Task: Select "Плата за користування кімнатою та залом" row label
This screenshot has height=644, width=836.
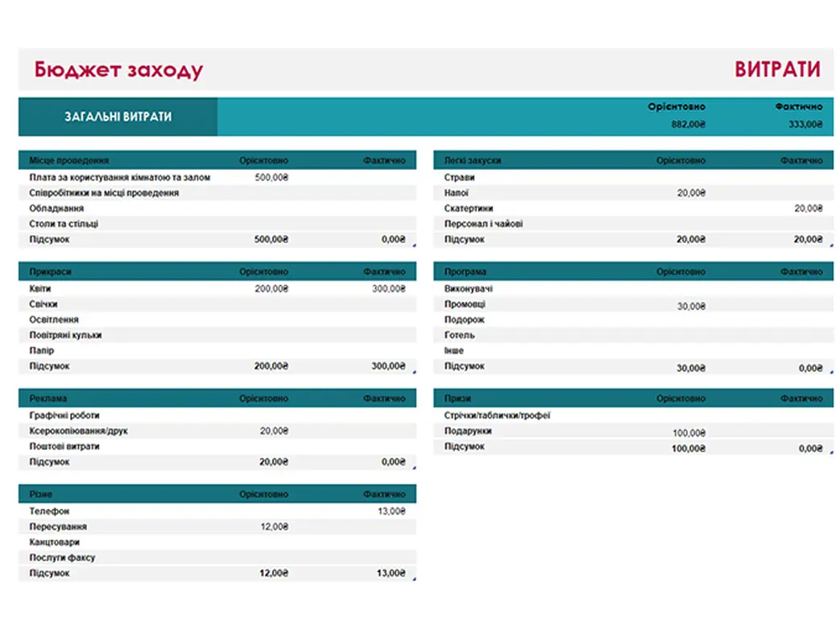Action: click(119, 177)
